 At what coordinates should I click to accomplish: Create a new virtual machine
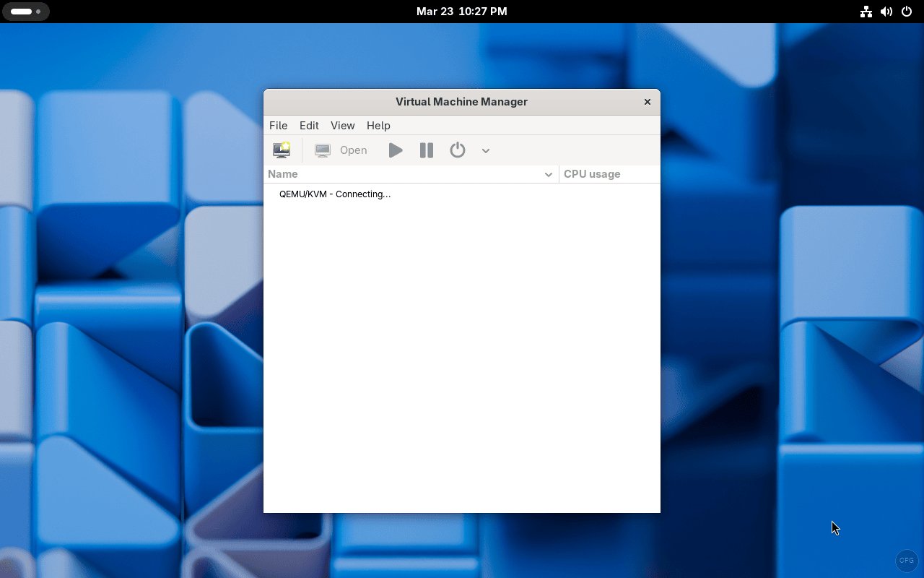pyautogui.click(x=282, y=150)
